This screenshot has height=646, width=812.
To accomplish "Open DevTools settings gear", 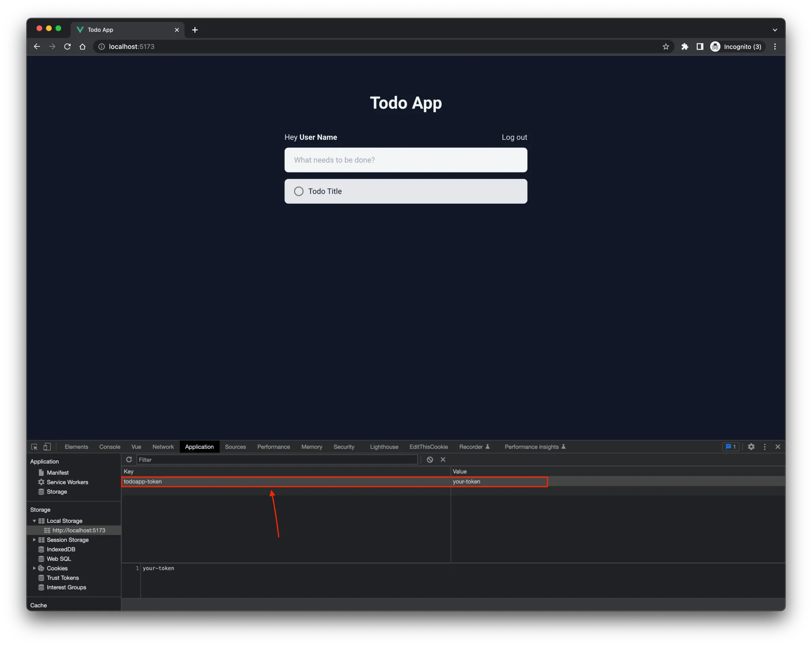I will pos(751,447).
